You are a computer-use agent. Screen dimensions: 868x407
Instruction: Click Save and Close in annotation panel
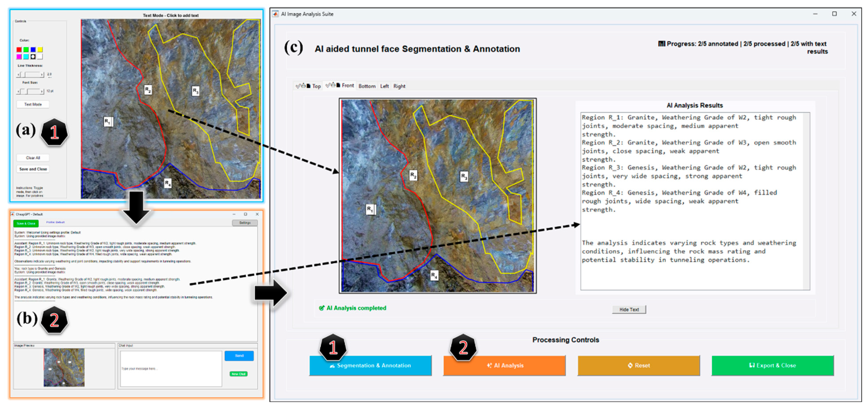pos(33,169)
